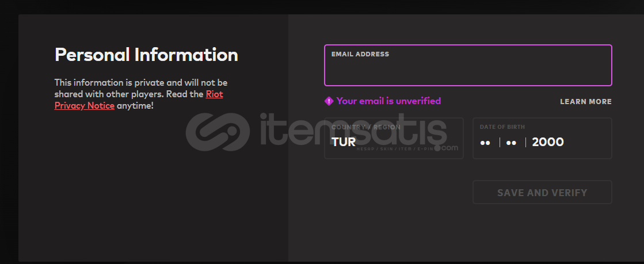Open the Riot Privacy Notice link
Image resolution: width=644 pixels, height=264 pixels.
pos(139,100)
